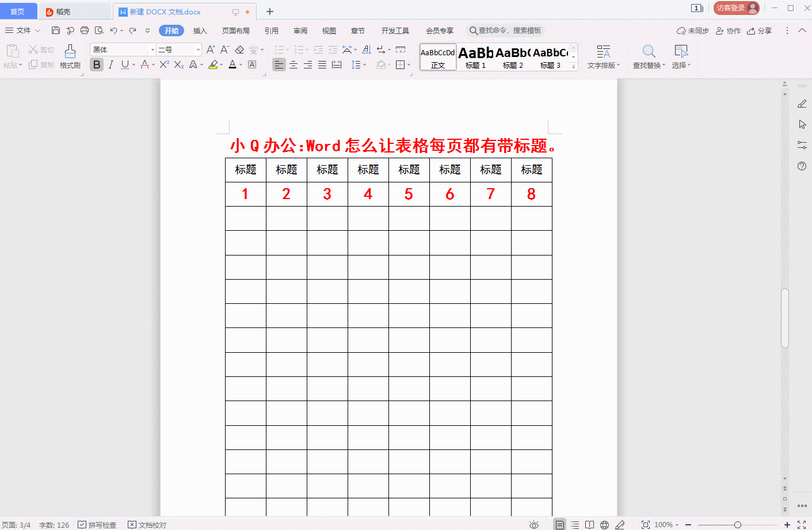Open Print Preview from quick access toolbar
Image resolution: width=812 pixels, height=530 pixels.
pos(99,30)
